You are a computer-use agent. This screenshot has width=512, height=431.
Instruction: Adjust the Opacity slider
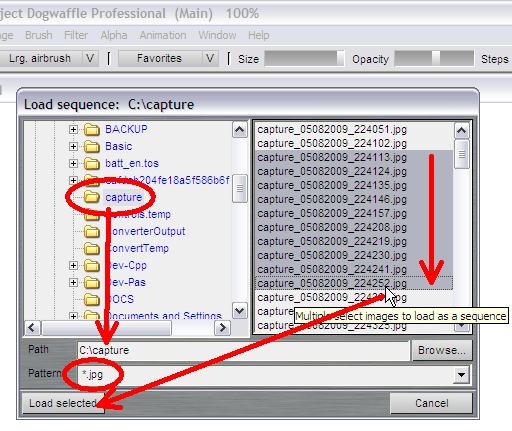(x=434, y=59)
